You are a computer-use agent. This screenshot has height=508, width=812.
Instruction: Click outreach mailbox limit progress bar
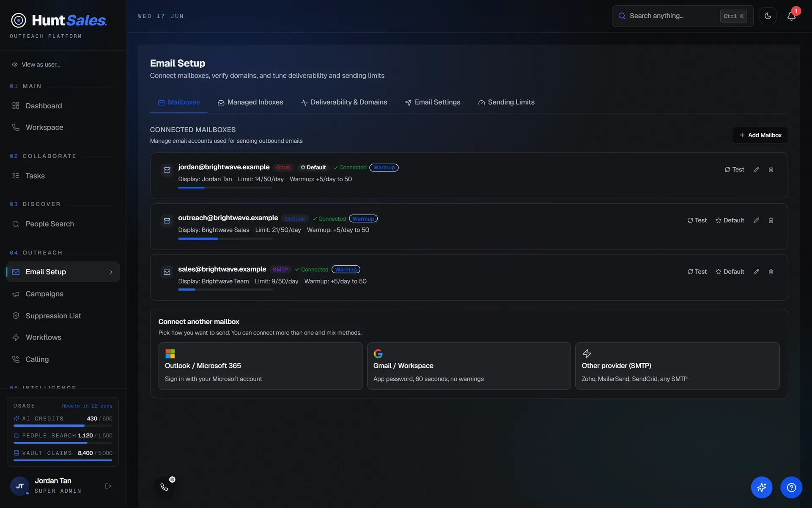pos(225,239)
